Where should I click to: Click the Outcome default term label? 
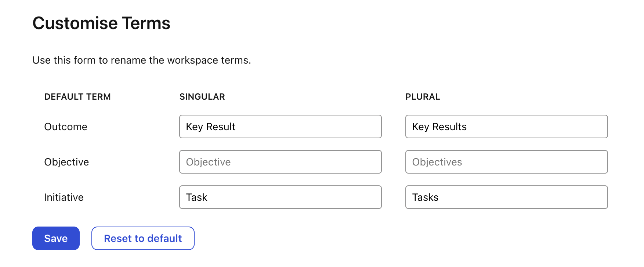tap(66, 127)
